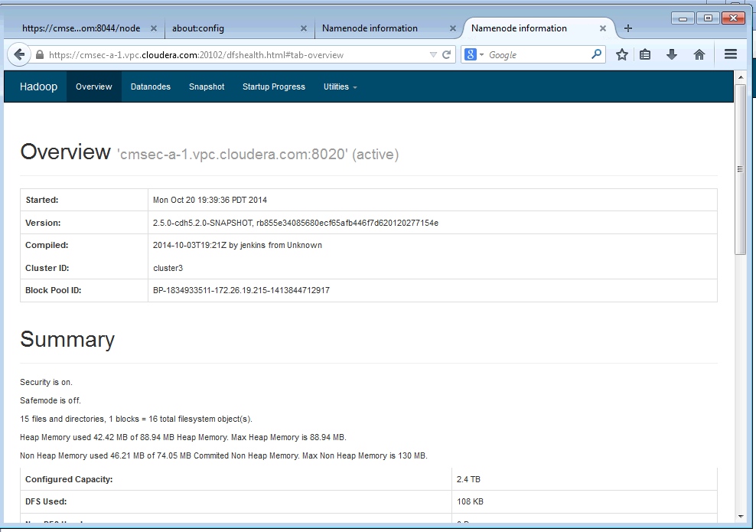Open downloads with the arrow icon
Viewport: 756px width, 532px height.
(x=672, y=54)
